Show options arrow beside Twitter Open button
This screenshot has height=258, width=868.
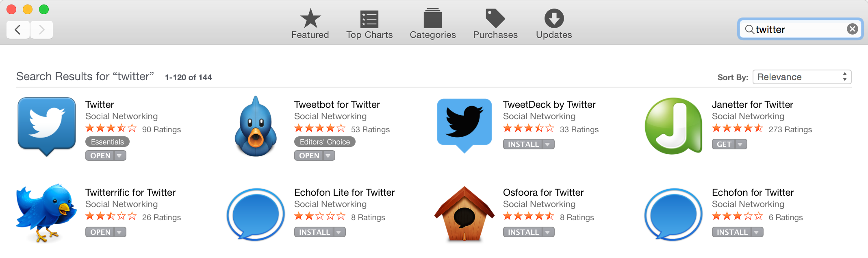tap(119, 156)
